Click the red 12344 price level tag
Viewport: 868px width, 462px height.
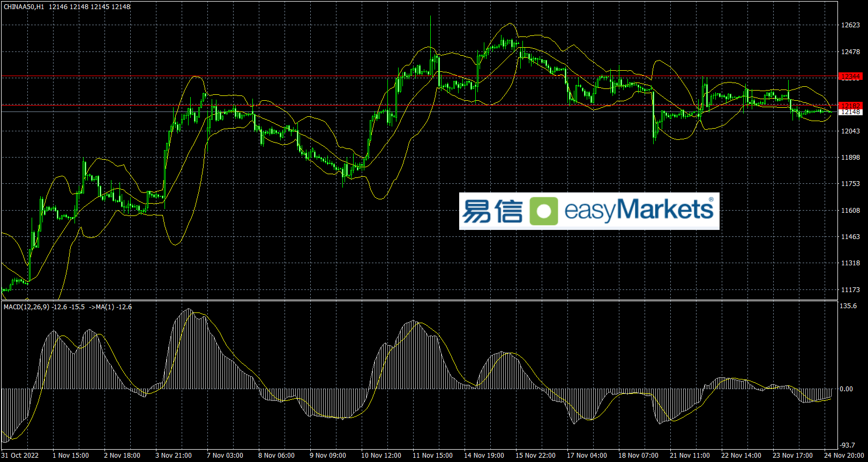(850, 77)
